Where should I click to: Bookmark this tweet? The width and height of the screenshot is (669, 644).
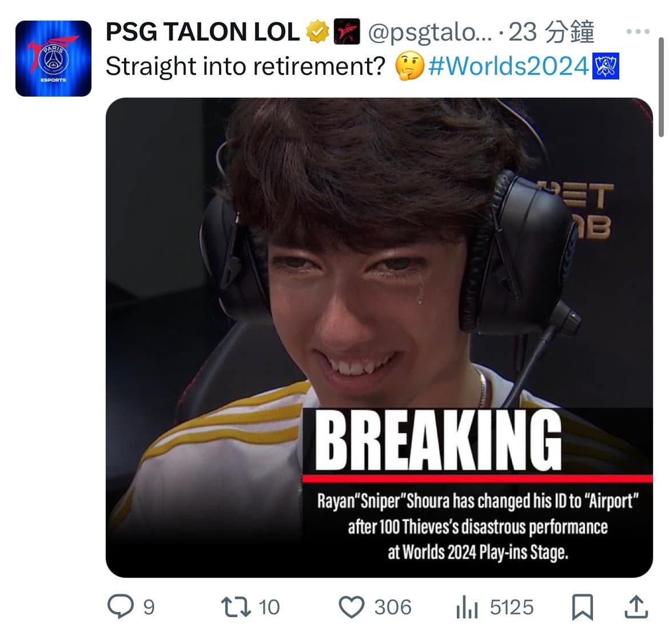click(x=583, y=606)
